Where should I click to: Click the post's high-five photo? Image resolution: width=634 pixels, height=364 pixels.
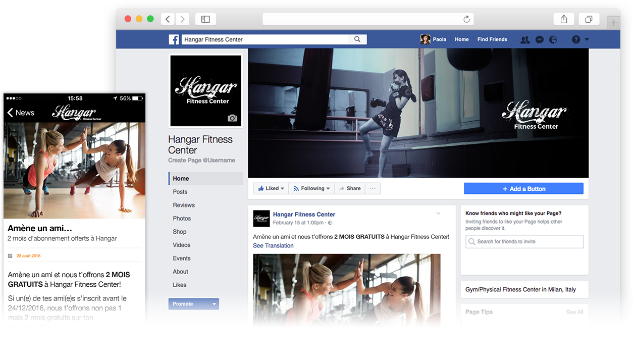coord(346,289)
